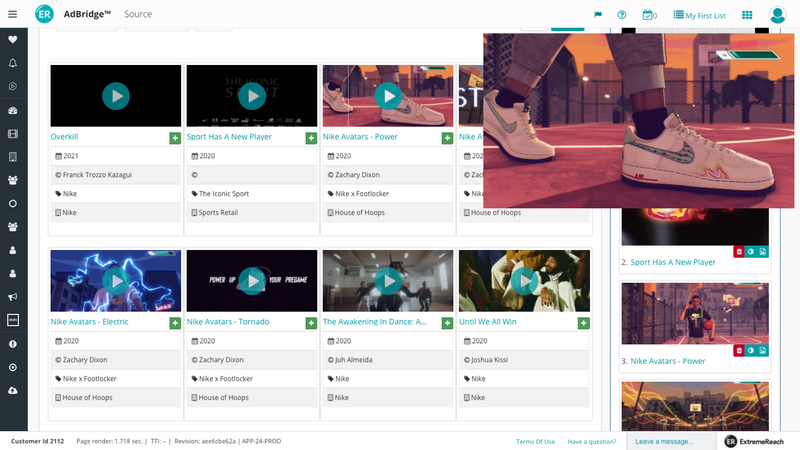Add Sport Has A New Player to list
Viewport: 800px width, 450px height.
pyautogui.click(x=311, y=138)
